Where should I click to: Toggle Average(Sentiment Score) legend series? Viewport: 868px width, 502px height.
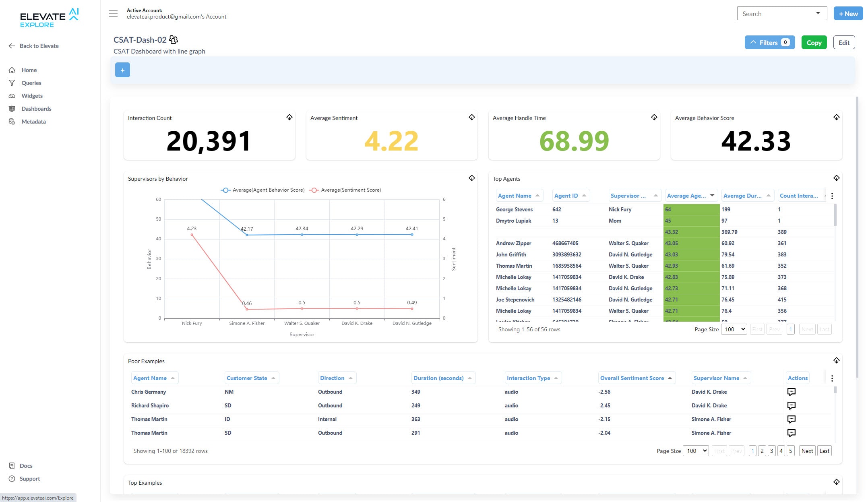coord(345,190)
